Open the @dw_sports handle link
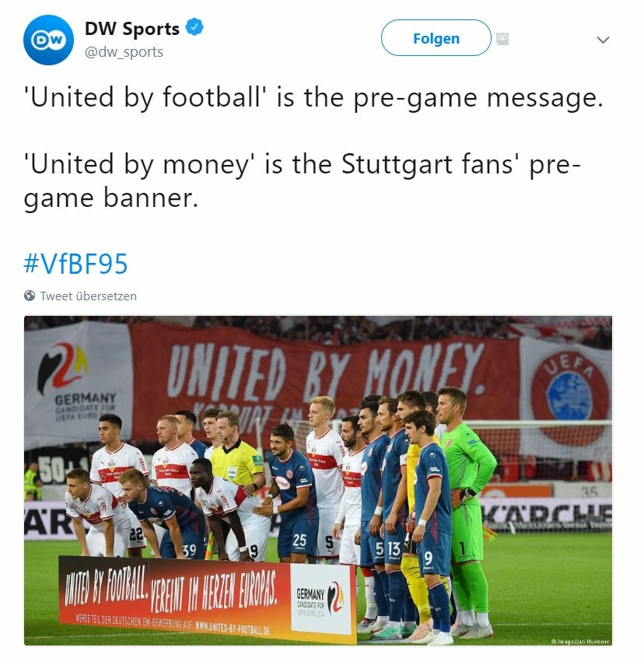 pyautogui.click(x=124, y=52)
